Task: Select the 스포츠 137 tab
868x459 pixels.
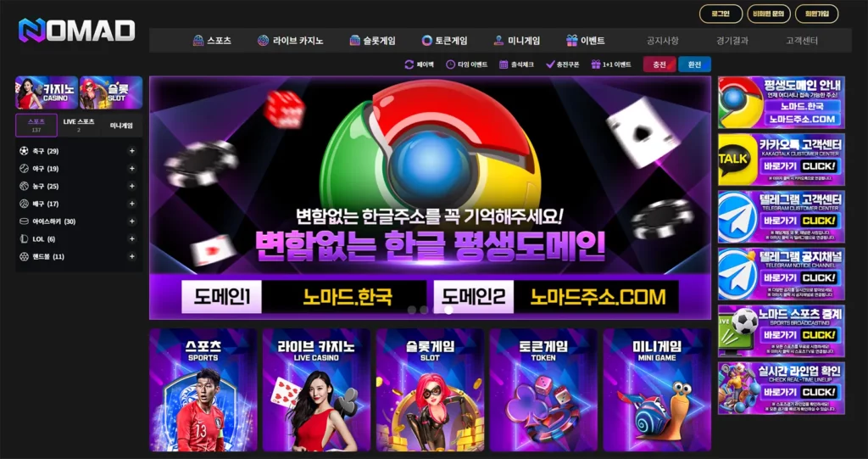Action: coord(36,126)
